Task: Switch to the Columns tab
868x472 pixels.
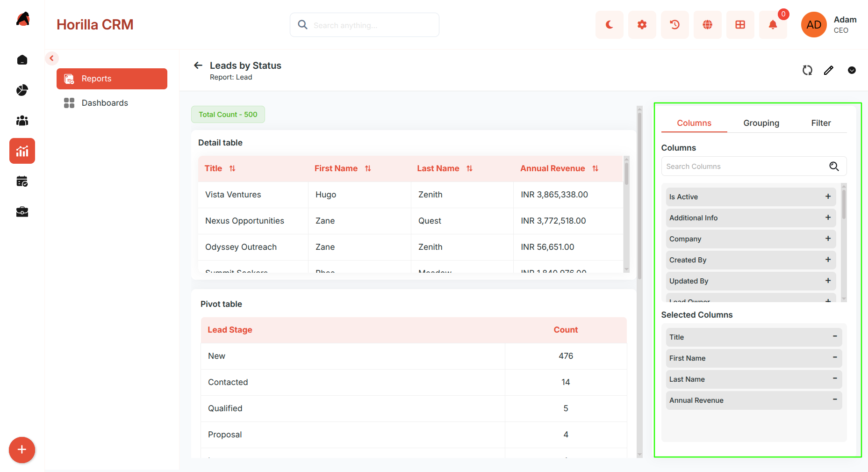Action: coord(694,123)
